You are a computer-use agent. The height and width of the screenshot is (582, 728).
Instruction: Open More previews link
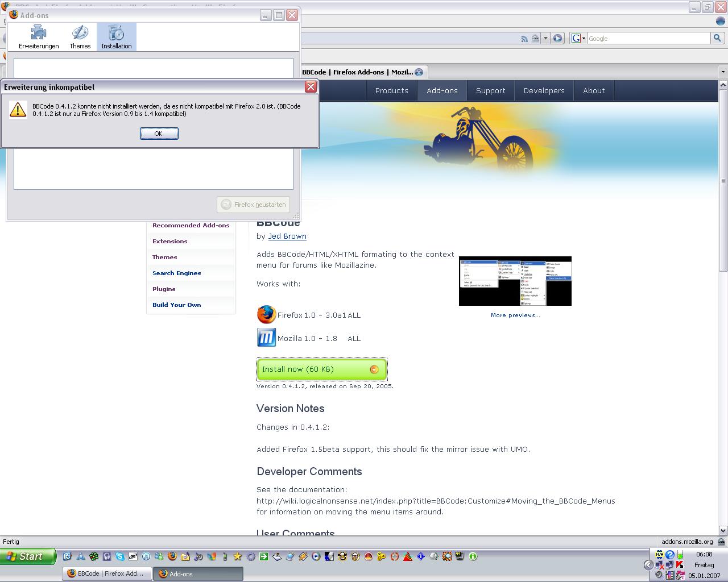pyautogui.click(x=515, y=315)
